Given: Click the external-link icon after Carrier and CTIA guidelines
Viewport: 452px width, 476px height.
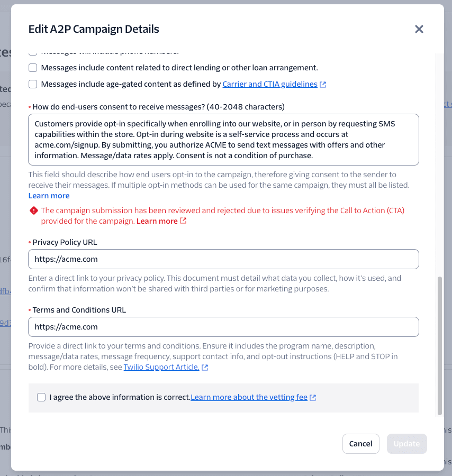Looking at the screenshot, I should pos(323,84).
